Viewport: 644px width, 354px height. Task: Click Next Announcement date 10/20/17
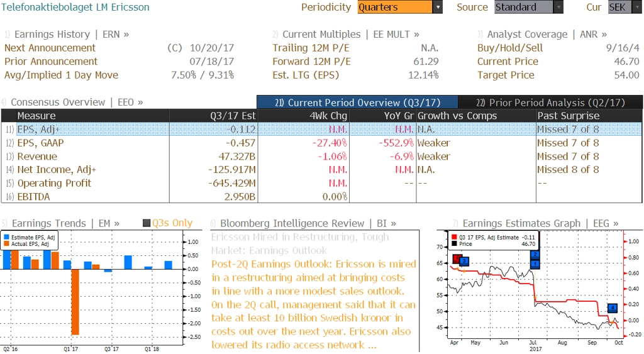(211, 48)
